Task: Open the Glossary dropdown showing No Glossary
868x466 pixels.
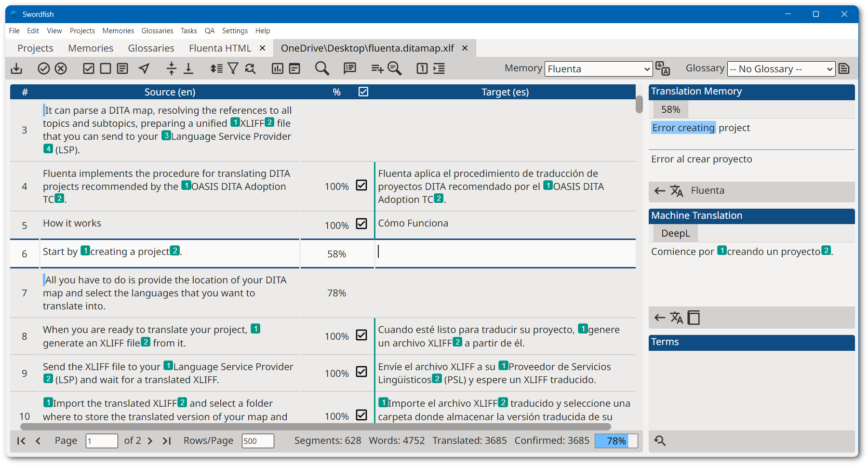Action: click(x=781, y=69)
